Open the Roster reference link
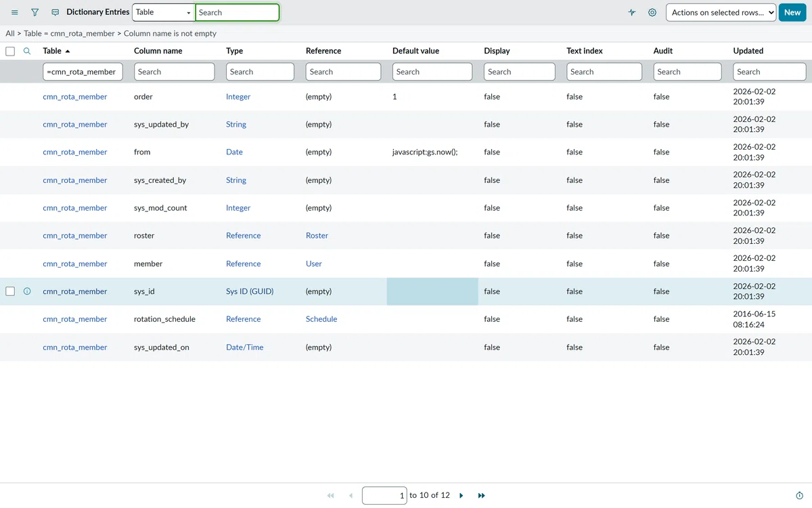Screen dimensions: 812x508 click(317, 236)
